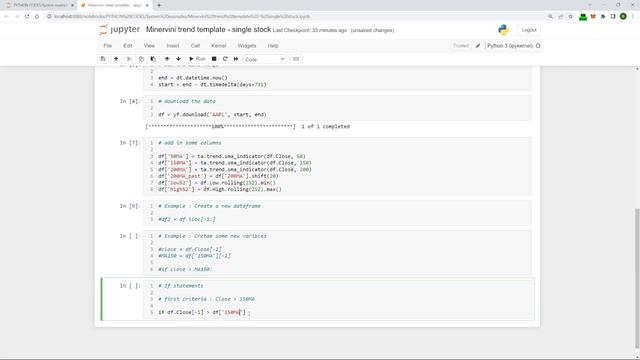This screenshot has height=360, width=640.
Task: Open the Insert menu
Action: pos(173,46)
